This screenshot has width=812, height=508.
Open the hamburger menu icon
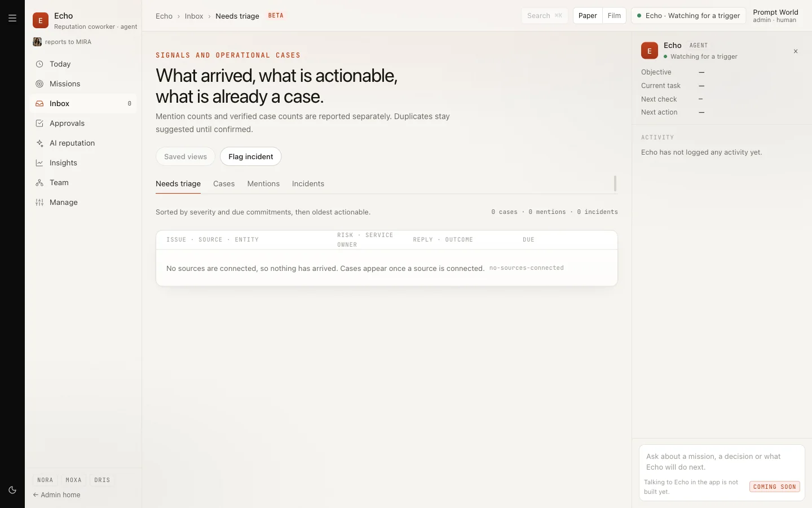[x=12, y=18]
